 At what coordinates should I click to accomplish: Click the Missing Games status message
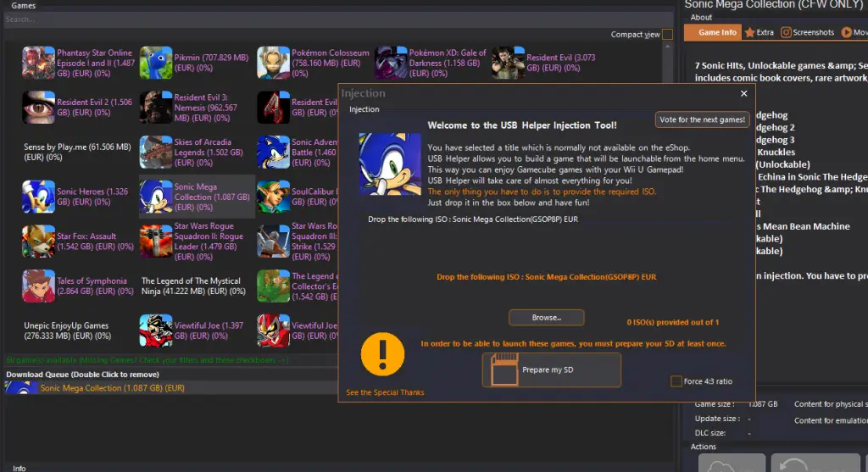pos(147,360)
